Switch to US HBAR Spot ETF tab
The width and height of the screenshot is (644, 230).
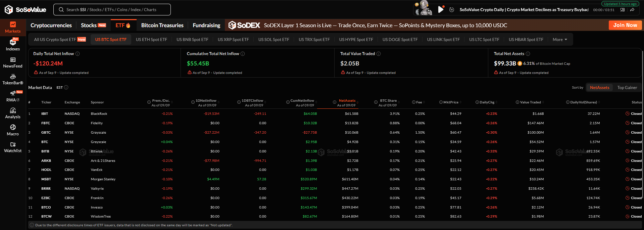pos(526,40)
